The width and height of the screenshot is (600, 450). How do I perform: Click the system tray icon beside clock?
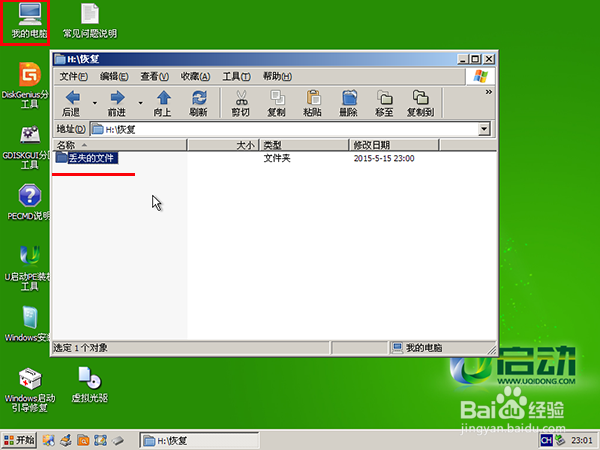tap(560, 440)
